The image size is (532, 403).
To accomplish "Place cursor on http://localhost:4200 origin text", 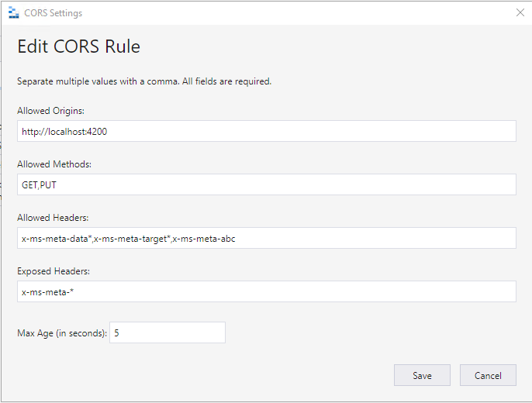I will [64, 132].
